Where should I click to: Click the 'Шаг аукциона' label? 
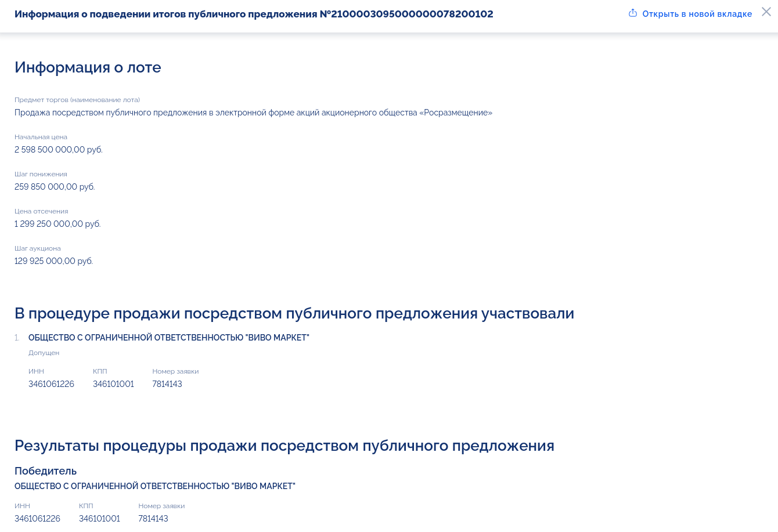click(38, 248)
